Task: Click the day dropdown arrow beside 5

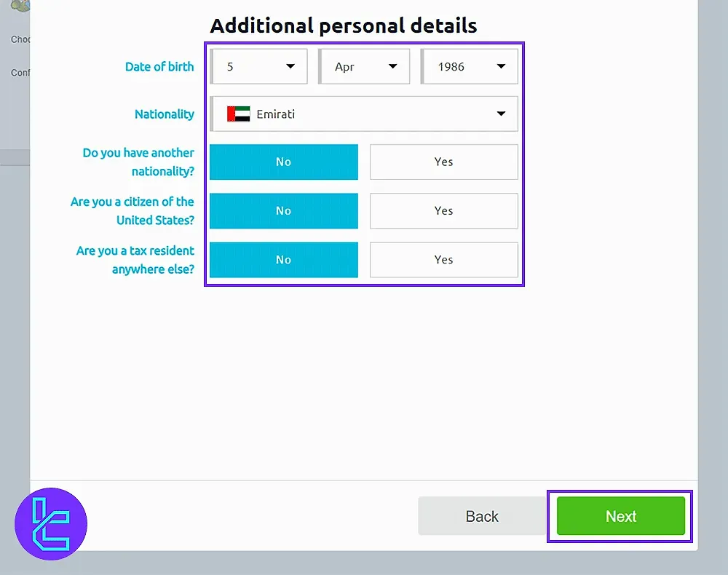Action: 290,66
